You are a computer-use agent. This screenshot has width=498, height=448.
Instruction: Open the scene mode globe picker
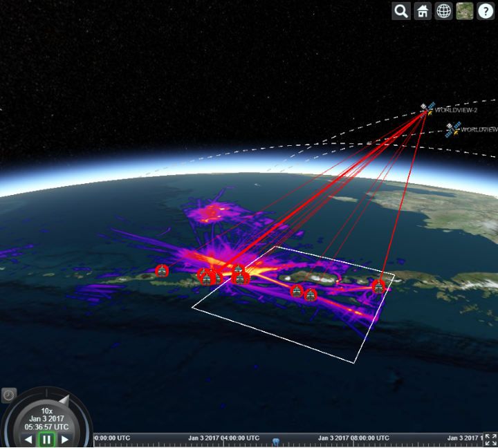pos(443,12)
